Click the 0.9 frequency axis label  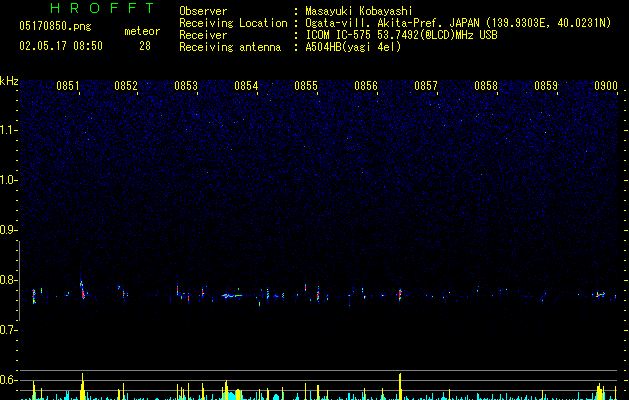coord(9,230)
